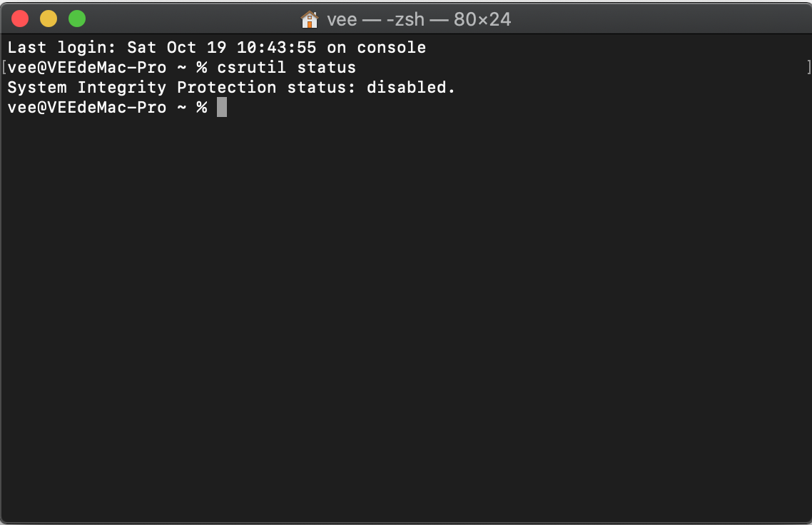Click the '%' symbol on the last prompt
812x525 pixels.
201,107
